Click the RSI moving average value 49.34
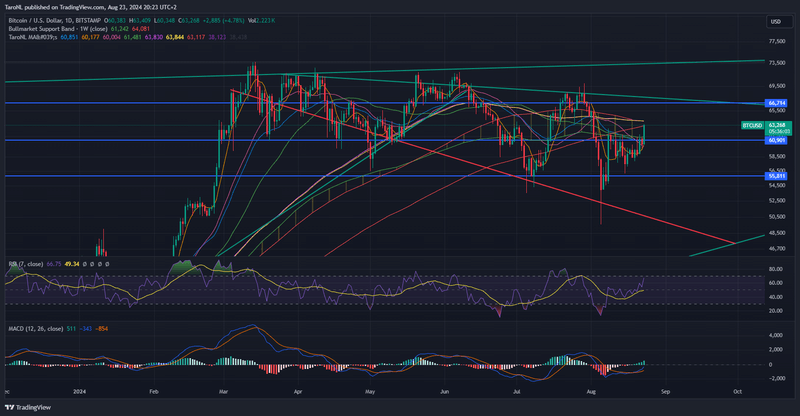 72,264
